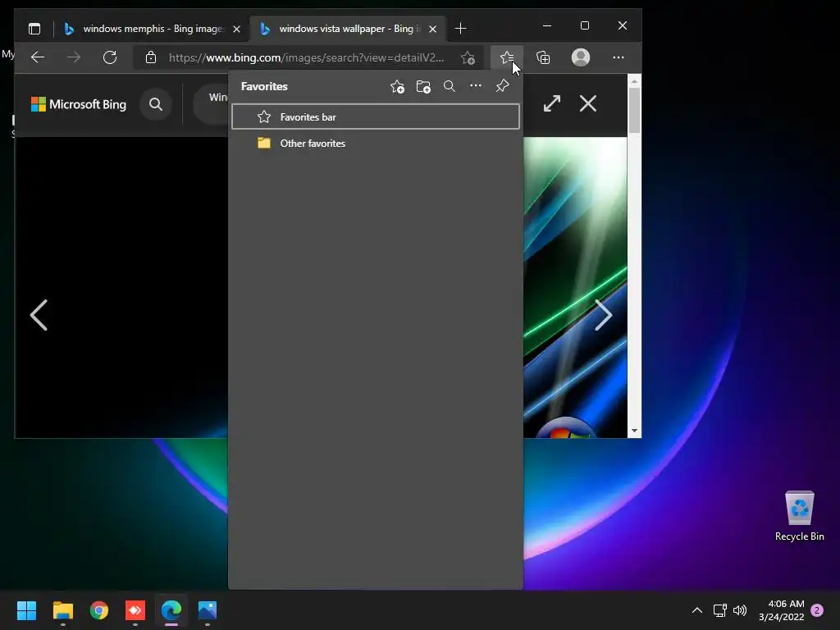Launch Google Chrome from the taskbar

[x=99, y=610]
